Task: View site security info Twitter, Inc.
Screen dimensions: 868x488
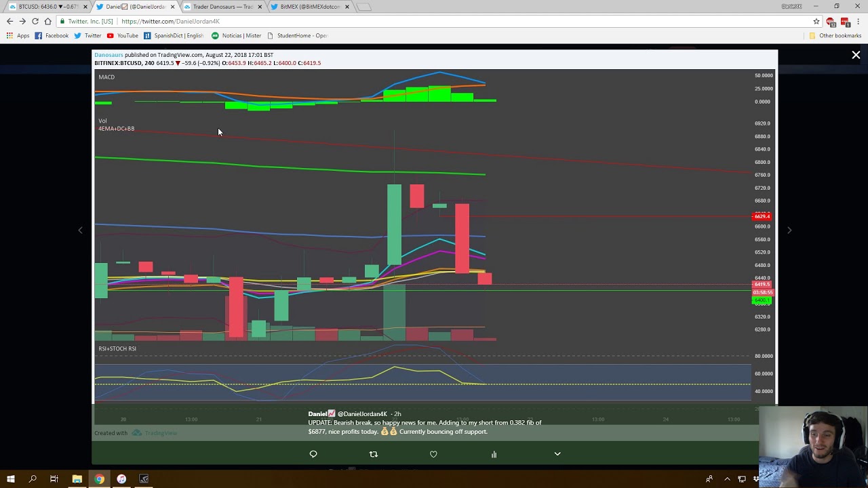Action: pyautogui.click(x=86, y=21)
